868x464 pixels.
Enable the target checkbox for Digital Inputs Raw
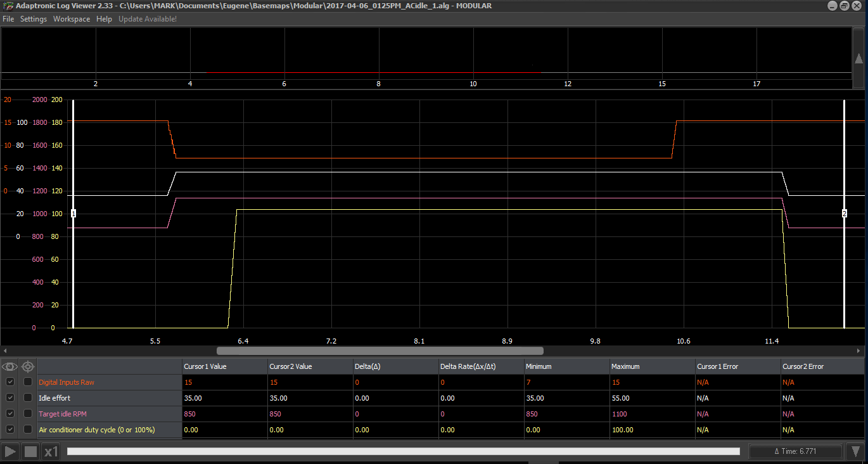point(28,382)
